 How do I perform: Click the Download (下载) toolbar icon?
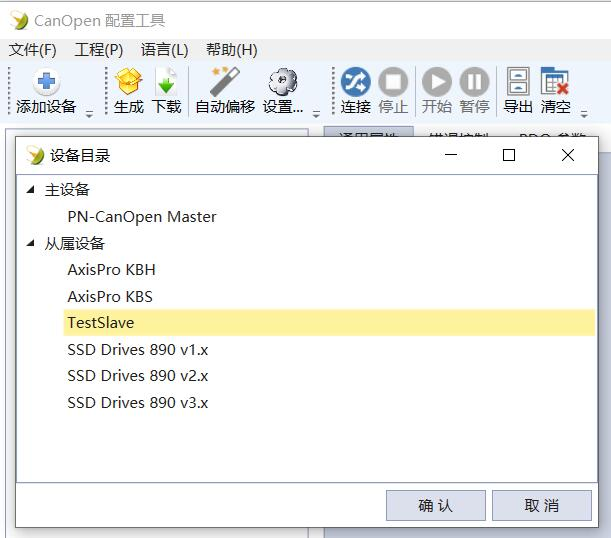[x=166, y=84]
